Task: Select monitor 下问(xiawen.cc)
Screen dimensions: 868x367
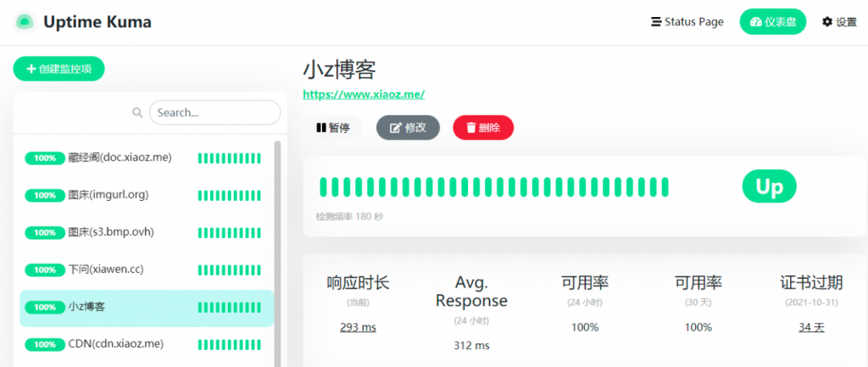Action: tap(147, 270)
